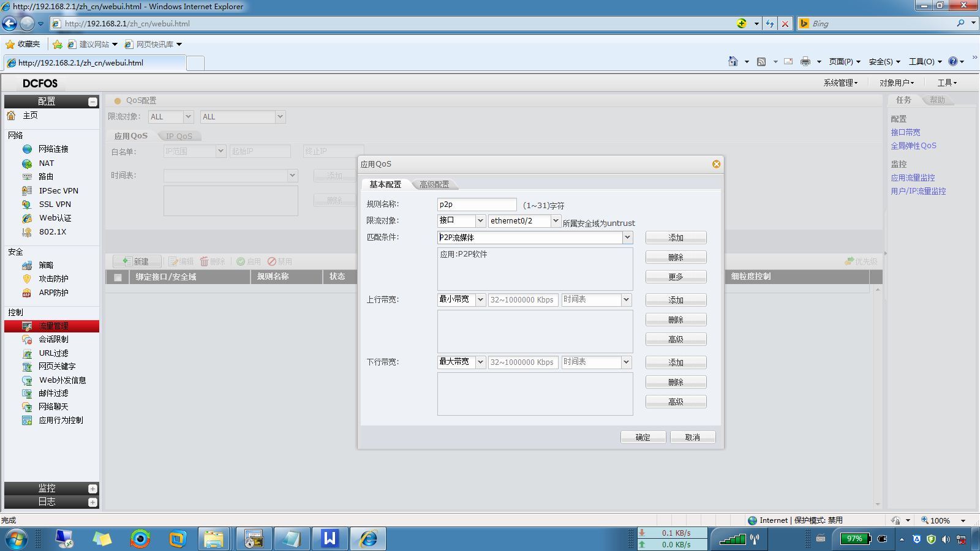Click 高级 under uplink bandwidth
Screen dimensions: 980x551
[676, 339]
